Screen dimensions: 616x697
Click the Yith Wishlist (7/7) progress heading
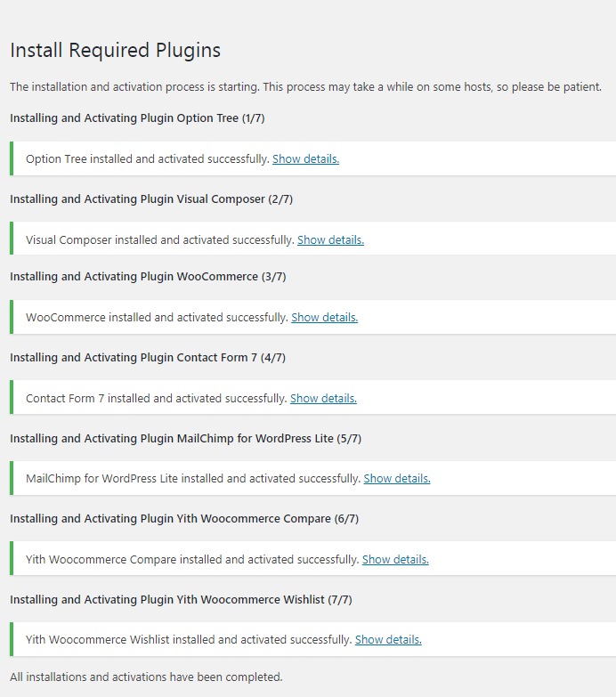coord(181,600)
